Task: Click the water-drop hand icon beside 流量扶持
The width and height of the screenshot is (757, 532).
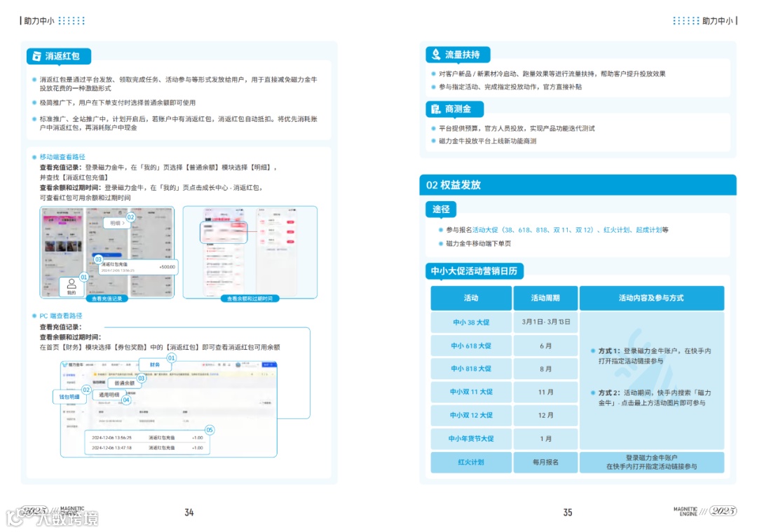Action: pyautogui.click(x=436, y=54)
